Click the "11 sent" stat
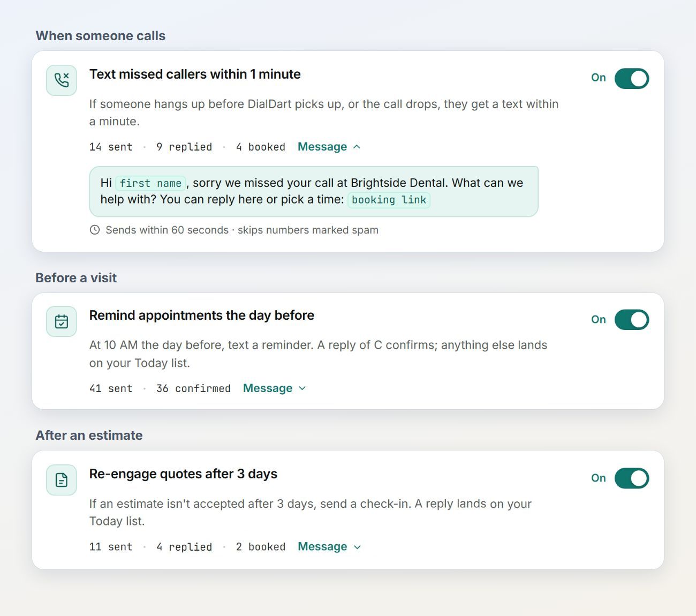The image size is (696, 616). click(x=111, y=547)
